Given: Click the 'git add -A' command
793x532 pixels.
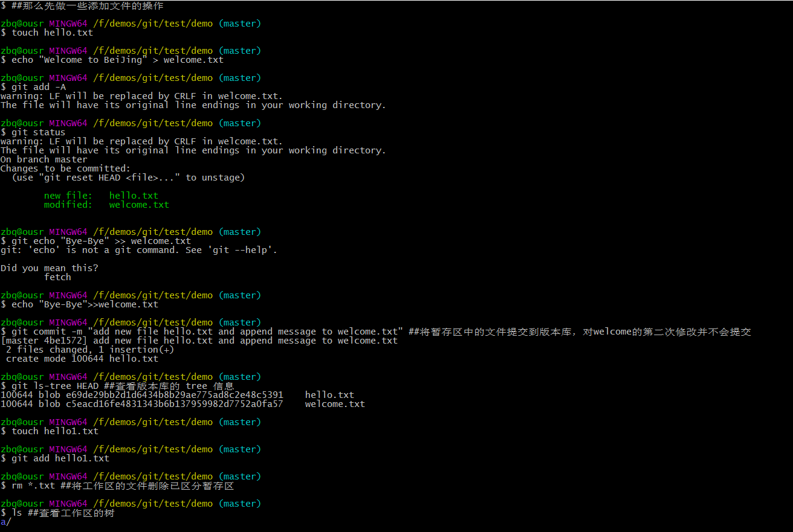Looking at the screenshot, I should click(x=33, y=87).
